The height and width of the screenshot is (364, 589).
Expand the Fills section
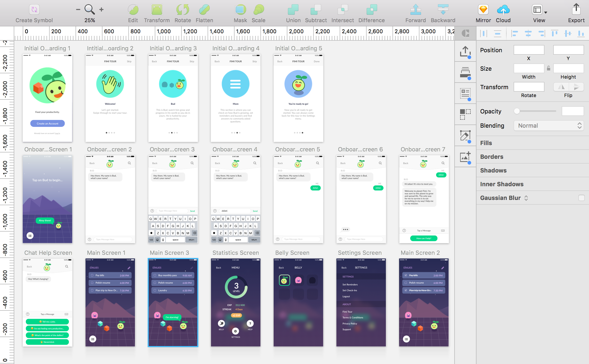486,143
